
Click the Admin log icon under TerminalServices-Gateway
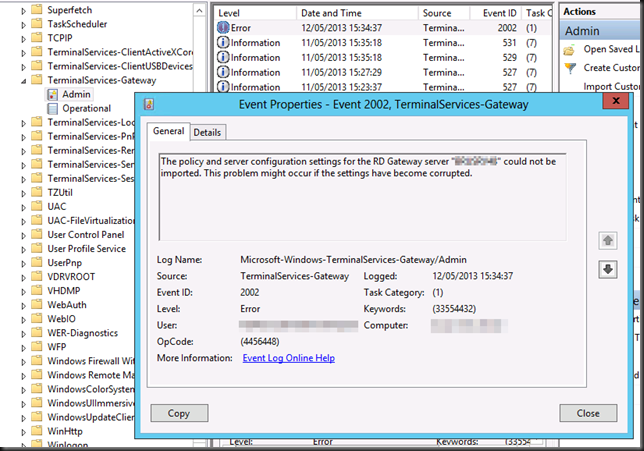coord(53,94)
